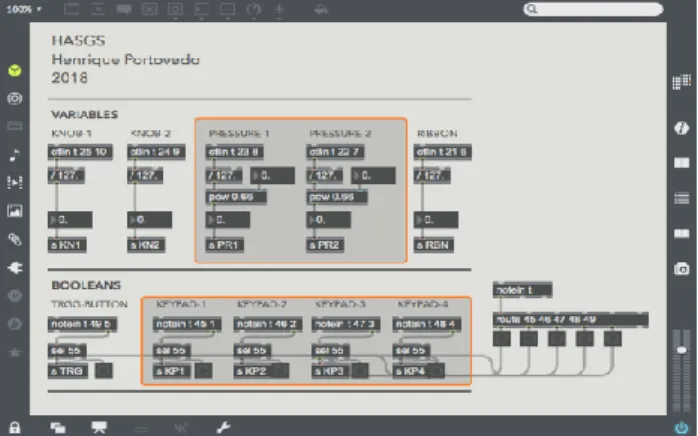Adjust the audio level slider in right sidebar
Viewport: 698px width, 436px height.
[x=682, y=350]
